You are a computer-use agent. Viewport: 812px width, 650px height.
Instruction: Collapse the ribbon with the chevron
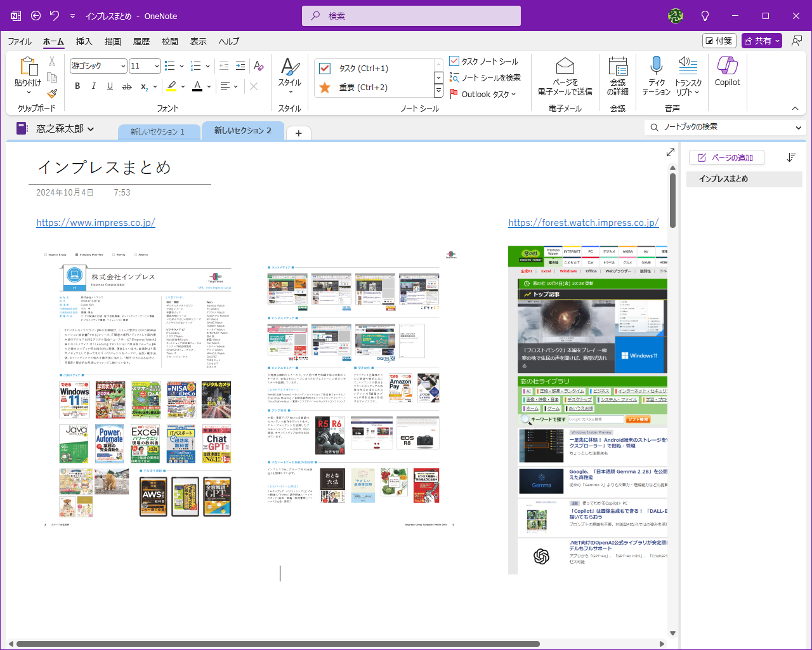coord(795,109)
